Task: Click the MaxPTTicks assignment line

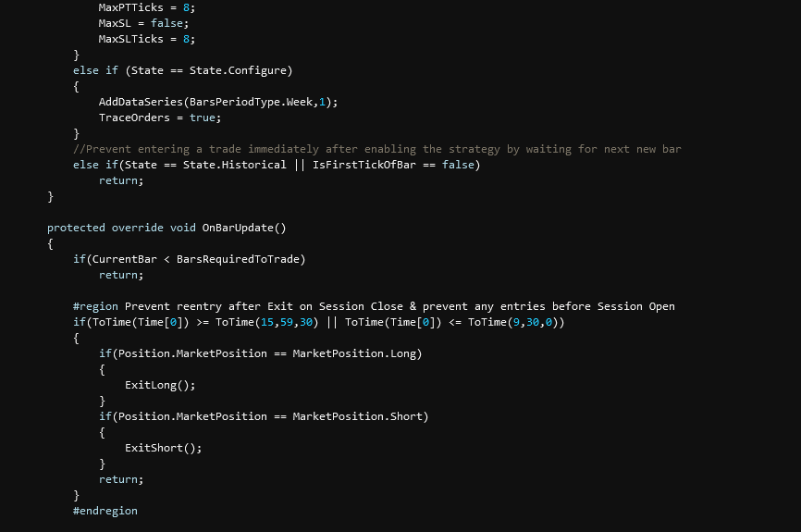Action: [x=146, y=7]
